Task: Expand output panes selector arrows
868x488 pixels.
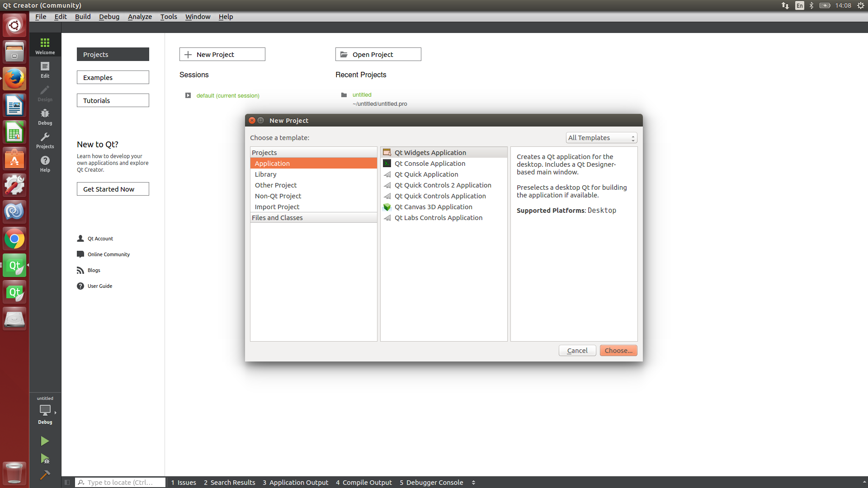Action: click(473, 482)
